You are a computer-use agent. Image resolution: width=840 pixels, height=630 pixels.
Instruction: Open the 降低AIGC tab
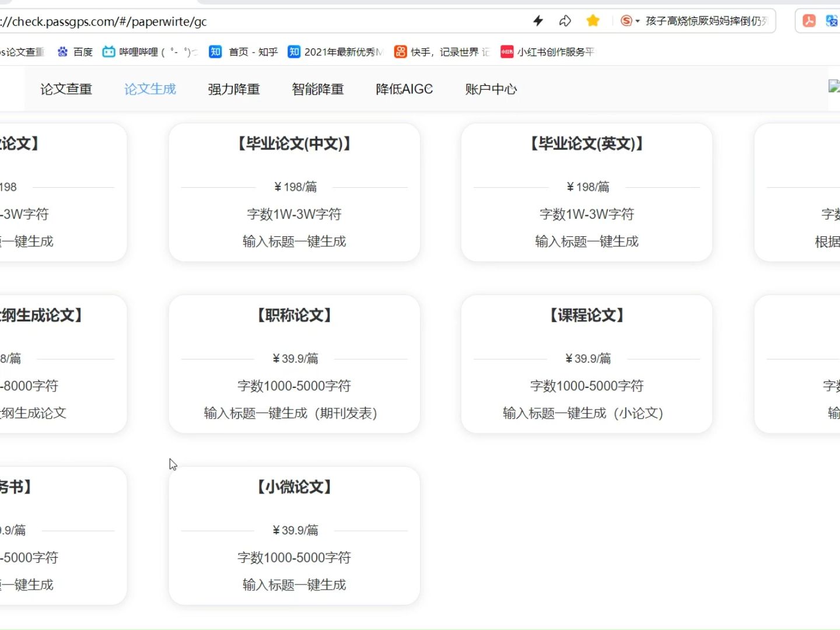[x=404, y=89]
